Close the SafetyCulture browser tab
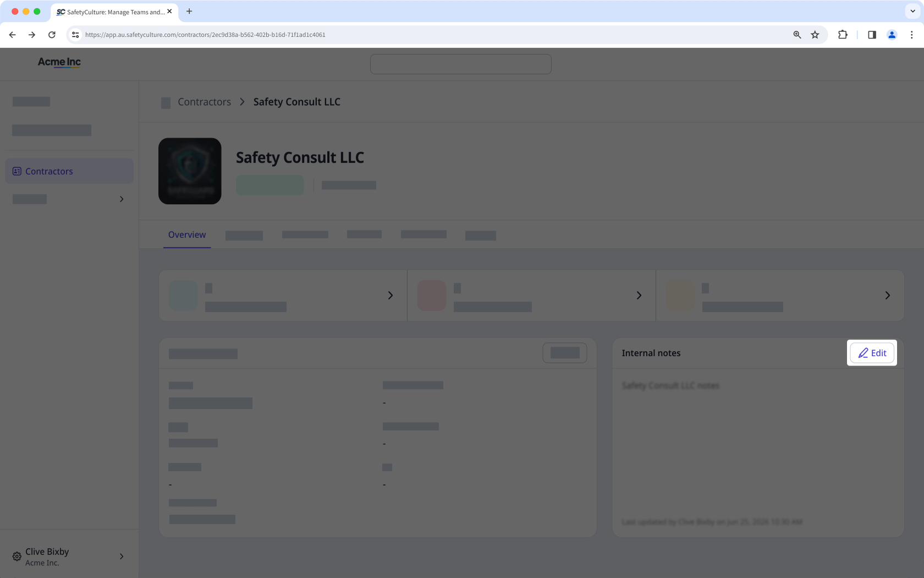Image resolution: width=924 pixels, height=578 pixels. point(169,11)
